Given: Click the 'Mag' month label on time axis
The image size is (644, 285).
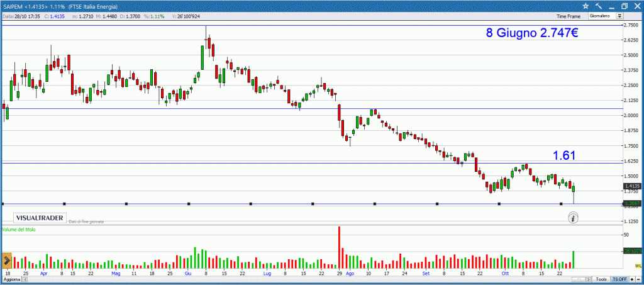Looking at the screenshot, I should 116,273.
